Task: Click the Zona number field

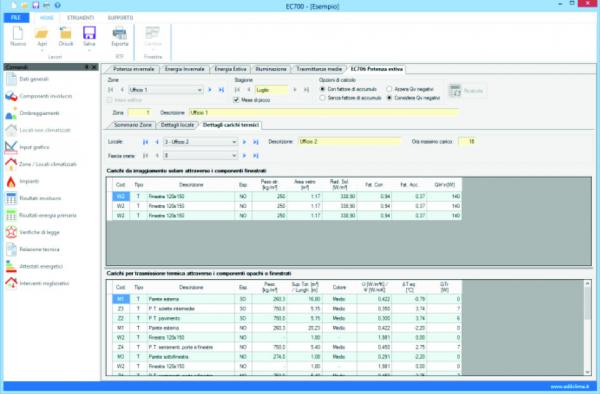Action: click(x=139, y=113)
